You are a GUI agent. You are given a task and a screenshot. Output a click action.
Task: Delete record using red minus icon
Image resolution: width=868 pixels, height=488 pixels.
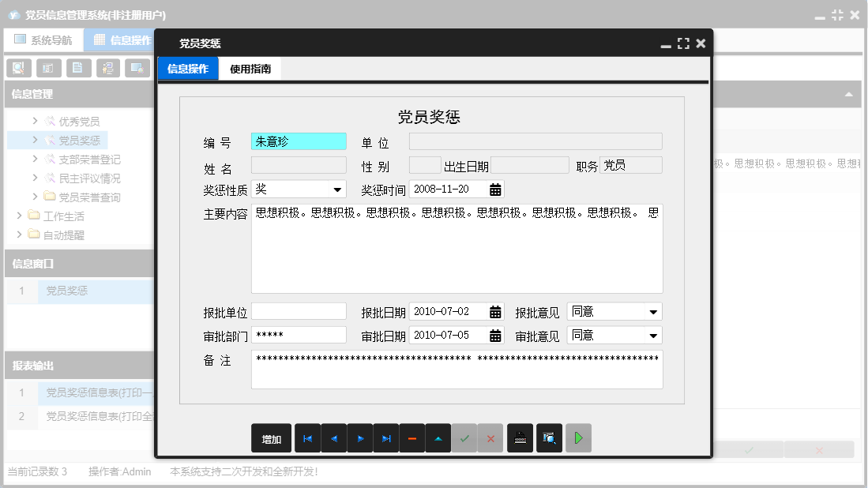click(x=412, y=438)
